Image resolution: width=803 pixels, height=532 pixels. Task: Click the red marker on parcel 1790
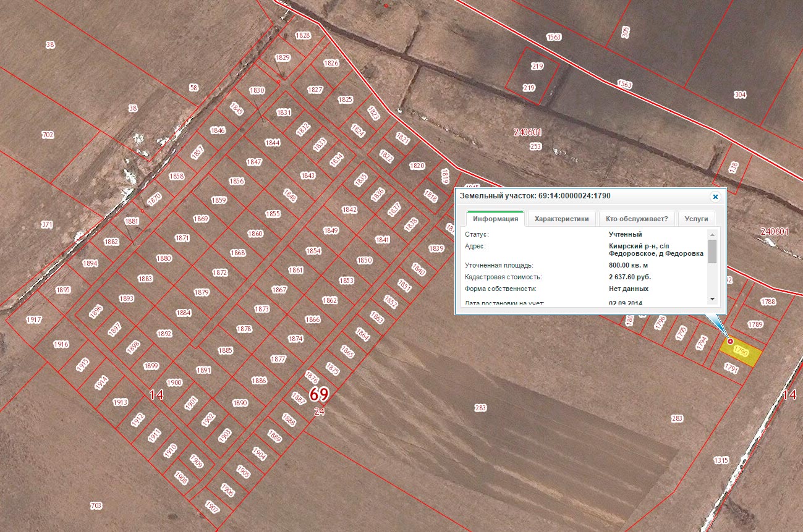tap(730, 340)
